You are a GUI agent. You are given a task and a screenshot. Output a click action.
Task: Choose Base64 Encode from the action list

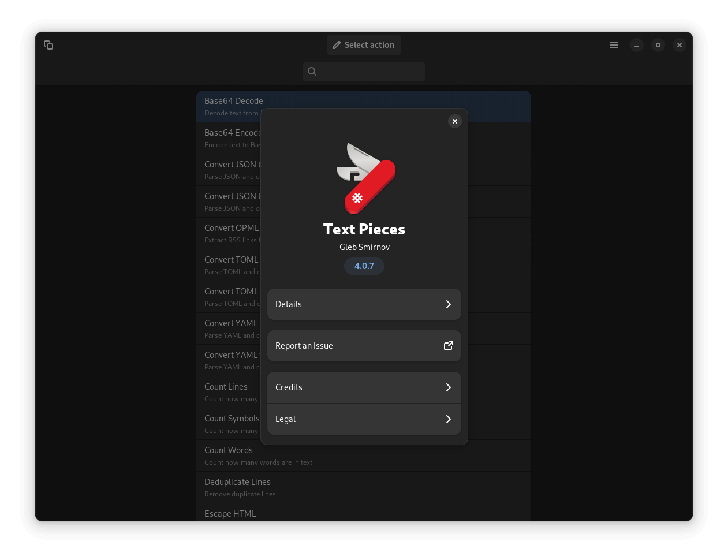[x=233, y=137]
